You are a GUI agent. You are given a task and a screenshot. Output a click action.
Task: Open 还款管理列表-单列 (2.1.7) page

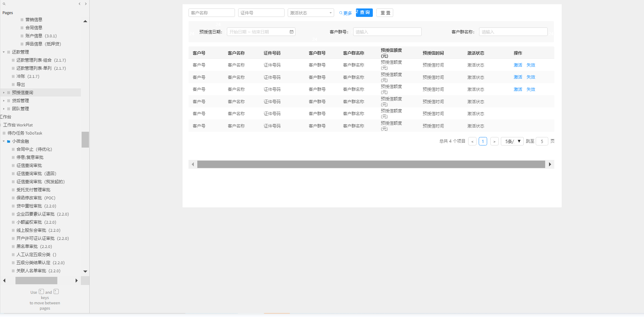pos(41,68)
